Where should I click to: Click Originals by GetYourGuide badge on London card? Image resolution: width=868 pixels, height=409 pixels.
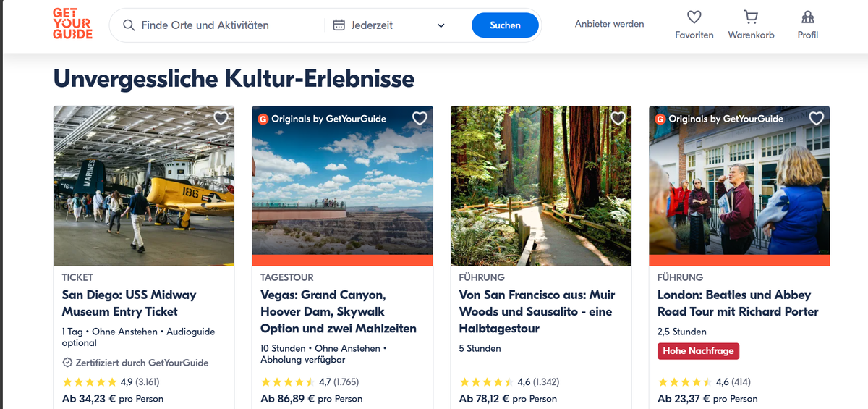(x=719, y=119)
